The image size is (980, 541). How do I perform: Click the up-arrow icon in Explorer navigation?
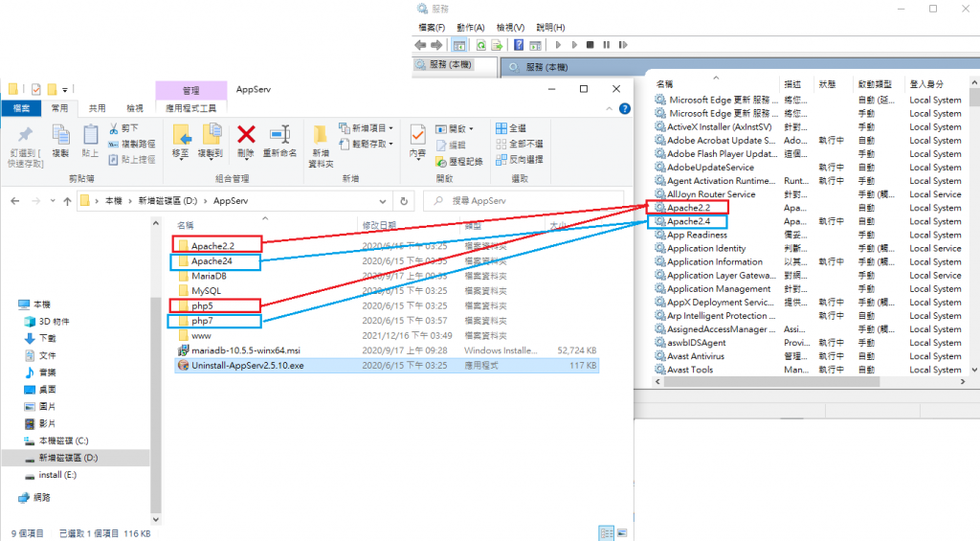point(68,201)
